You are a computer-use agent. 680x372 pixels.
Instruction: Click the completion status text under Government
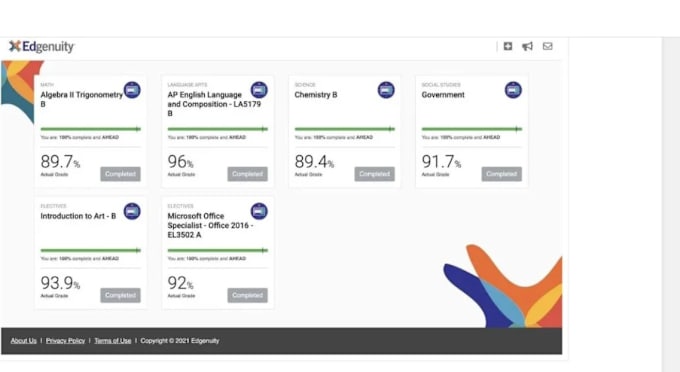[x=461, y=137]
